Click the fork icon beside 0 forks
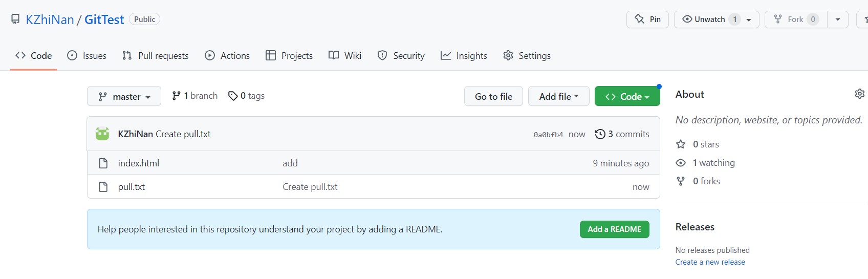Image resolution: width=868 pixels, height=279 pixels. (x=681, y=181)
